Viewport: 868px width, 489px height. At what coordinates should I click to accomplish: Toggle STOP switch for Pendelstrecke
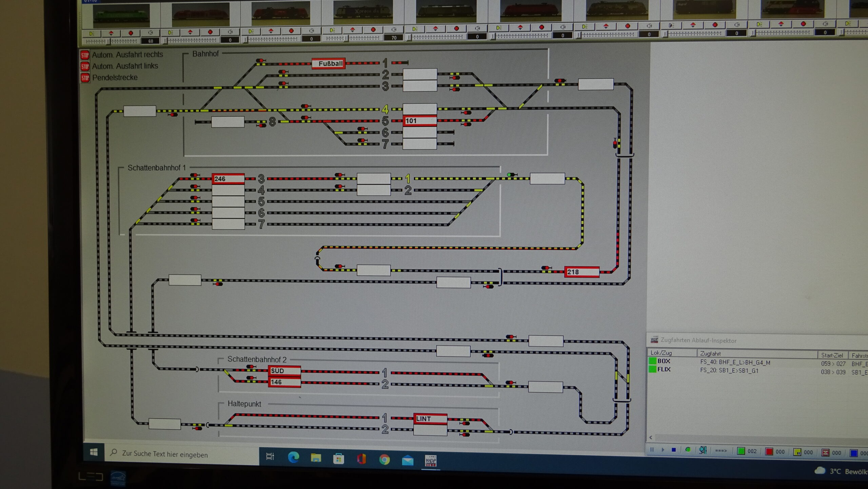pyautogui.click(x=85, y=78)
